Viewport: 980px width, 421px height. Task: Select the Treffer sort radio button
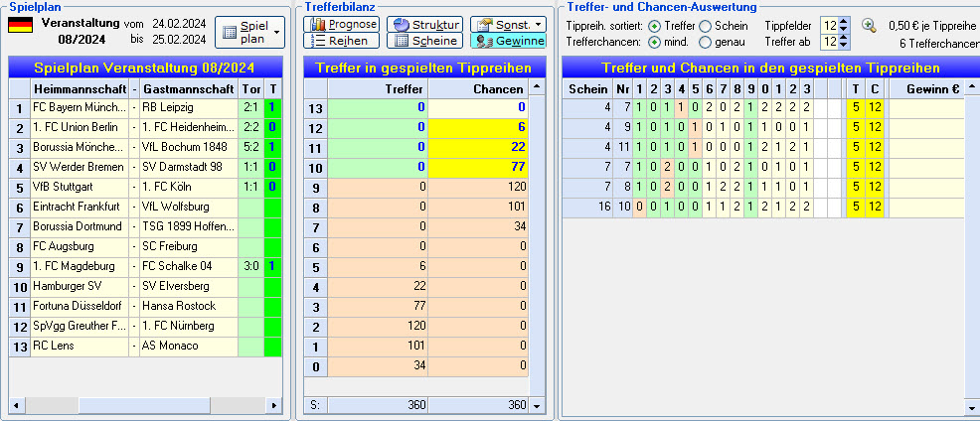tap(654, 26)
